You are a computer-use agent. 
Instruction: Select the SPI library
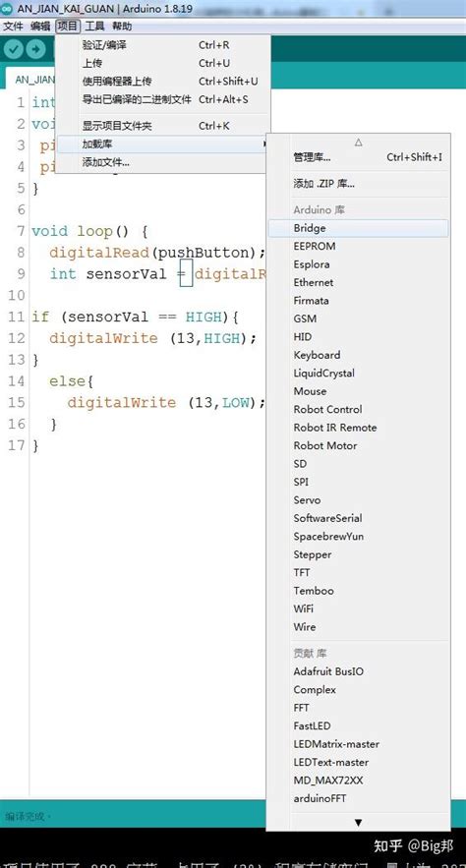[358, 482]
